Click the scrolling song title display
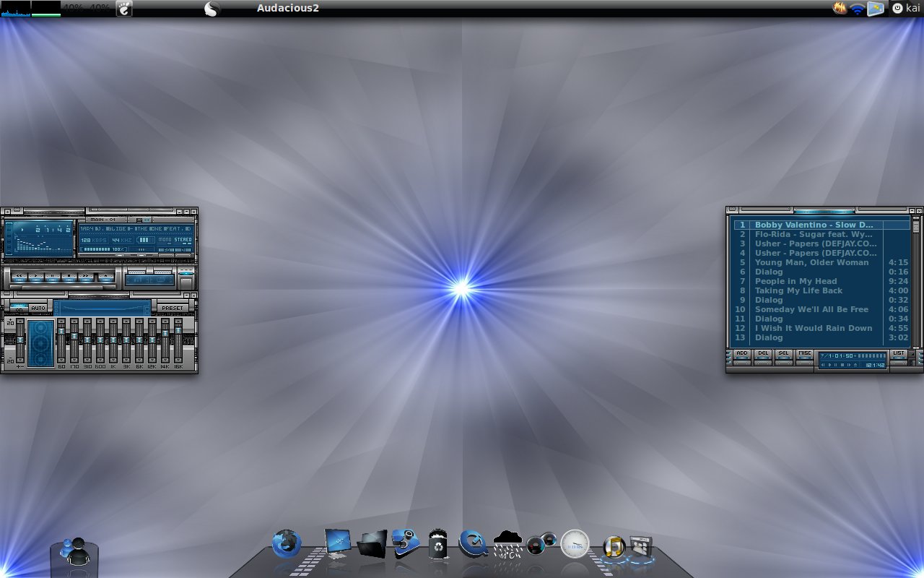 pyautogui.click(x=136, y=228)
